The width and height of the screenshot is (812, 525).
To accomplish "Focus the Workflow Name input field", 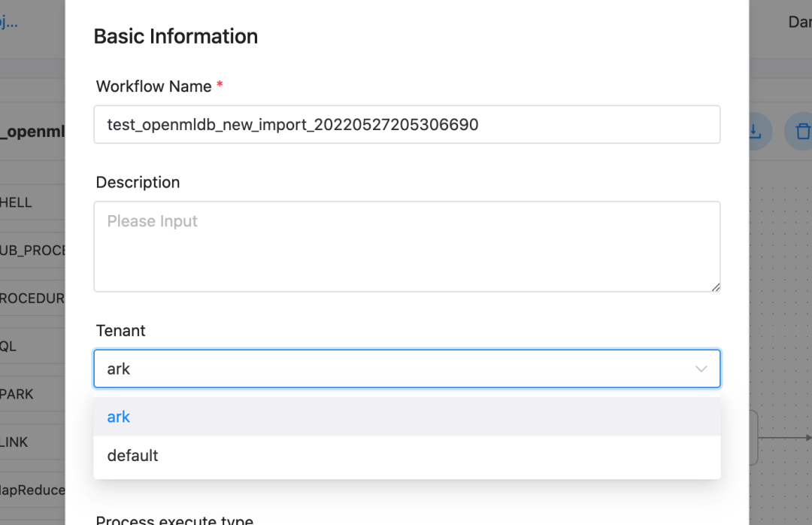I will 407,124.
